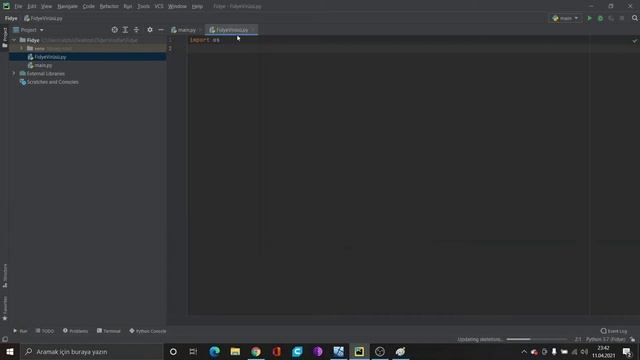Open the Run menu
This screenshot has height=360, width=640.
pyautogui.click(x=128, y=7)
